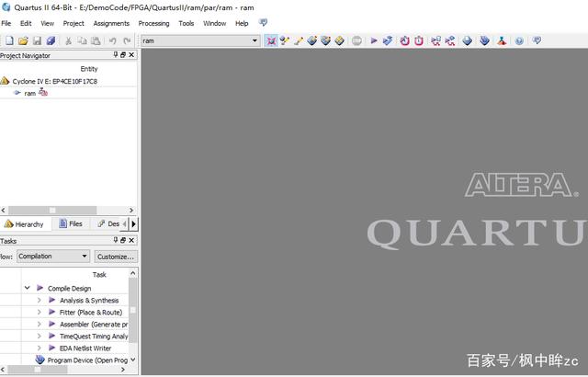Click Tasks panel horizontal scroll right arrow

point(123,370)
